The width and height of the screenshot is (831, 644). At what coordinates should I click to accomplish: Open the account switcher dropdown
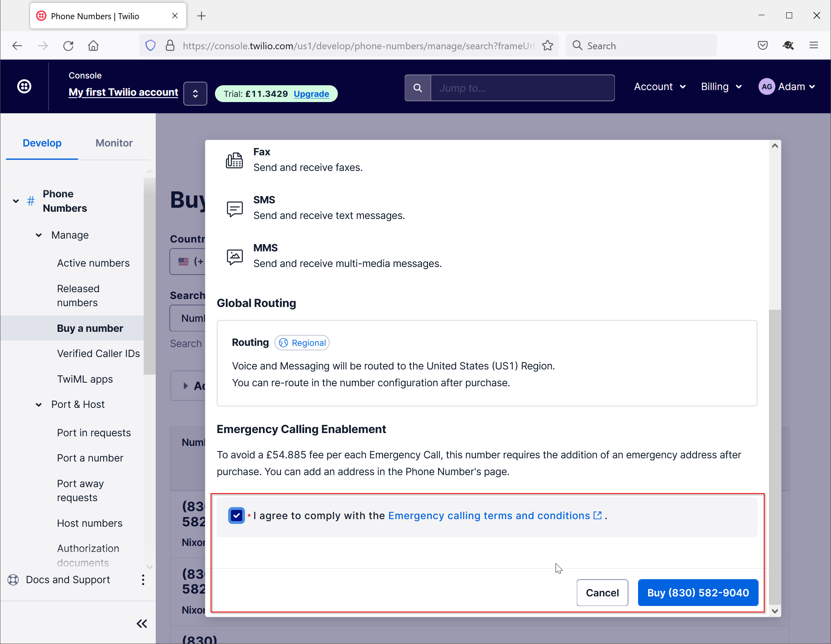[195, 94]
